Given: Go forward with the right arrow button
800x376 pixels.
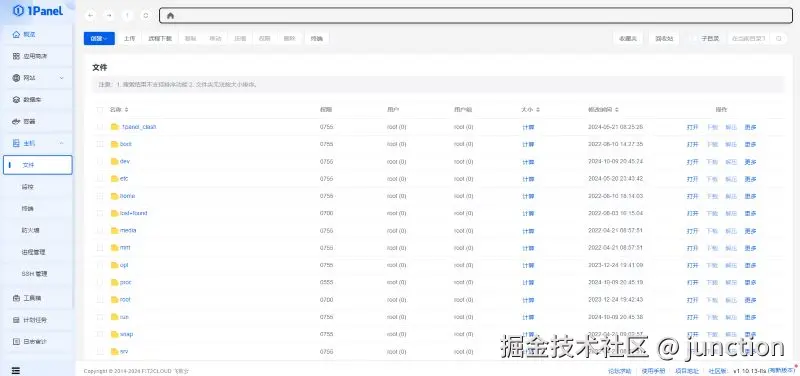Looking at the screenshot, I should coord(109,15).
